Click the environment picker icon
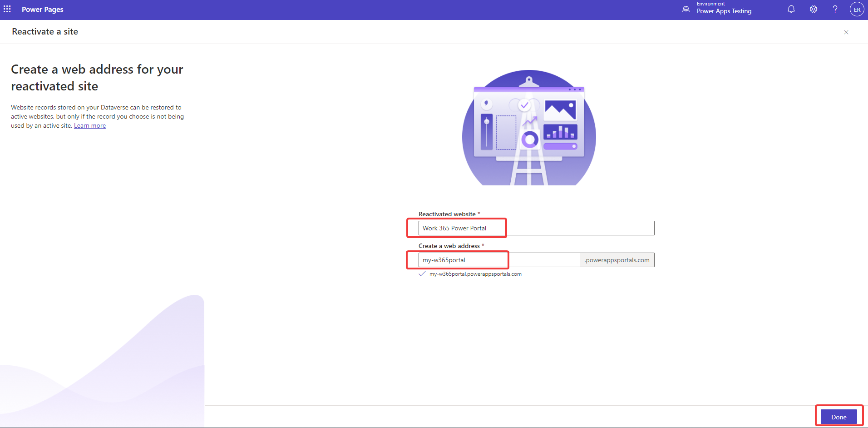This screenshot has width=868, height=428. pyautogui.click(x=686, y=9)
